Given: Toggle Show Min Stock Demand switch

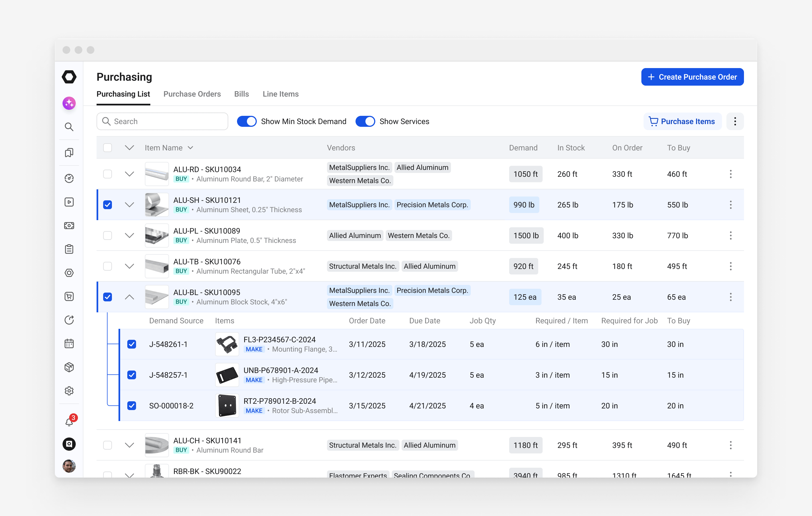Looking at the screenshot, I should 247,122.
